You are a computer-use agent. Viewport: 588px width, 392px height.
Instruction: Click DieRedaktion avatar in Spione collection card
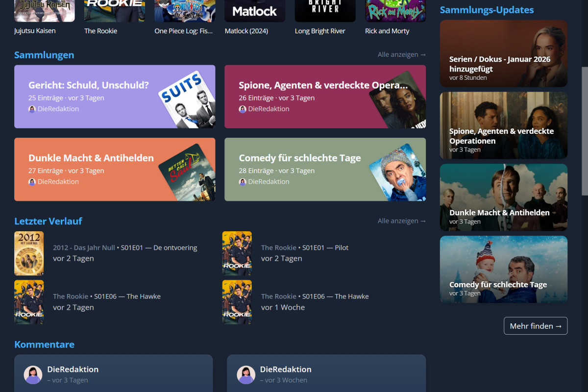click(243, 109)
